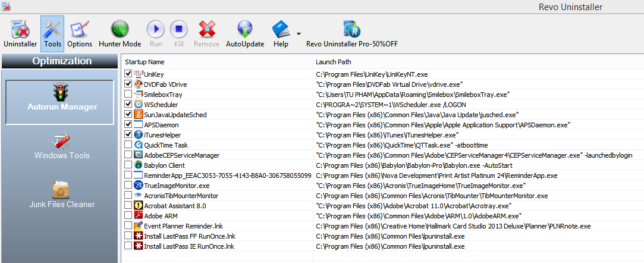
Task: Uncheck the iTunesHelper checkbox
Action: pos(128,135)
